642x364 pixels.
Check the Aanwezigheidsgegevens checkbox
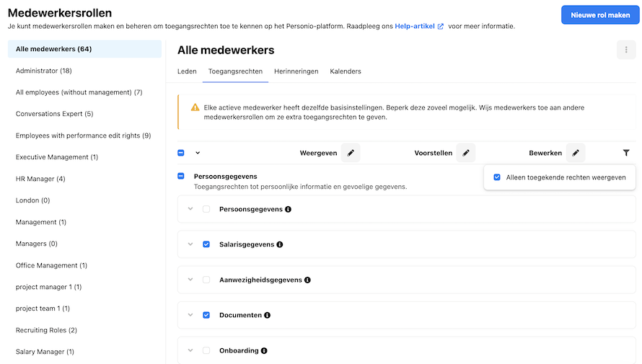tap(206, 280)
